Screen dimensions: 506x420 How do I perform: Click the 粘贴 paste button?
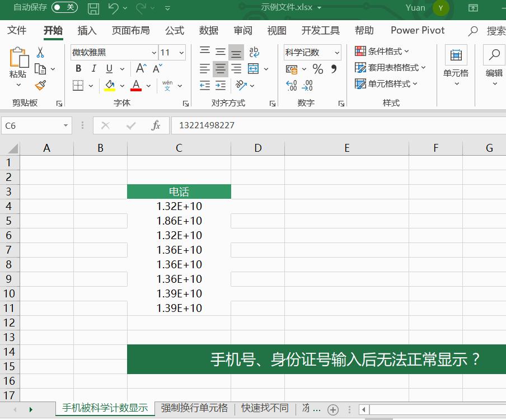click(x=18, y=62)
